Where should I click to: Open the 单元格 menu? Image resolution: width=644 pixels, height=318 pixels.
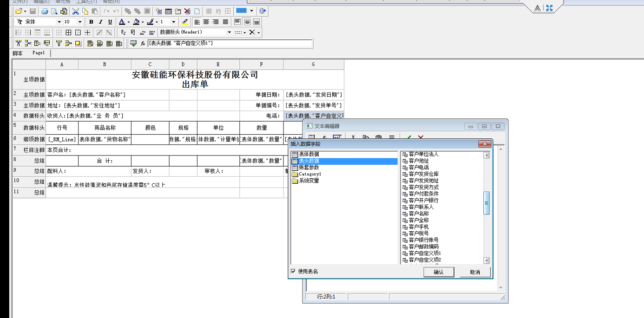click(x=63, y=2)
